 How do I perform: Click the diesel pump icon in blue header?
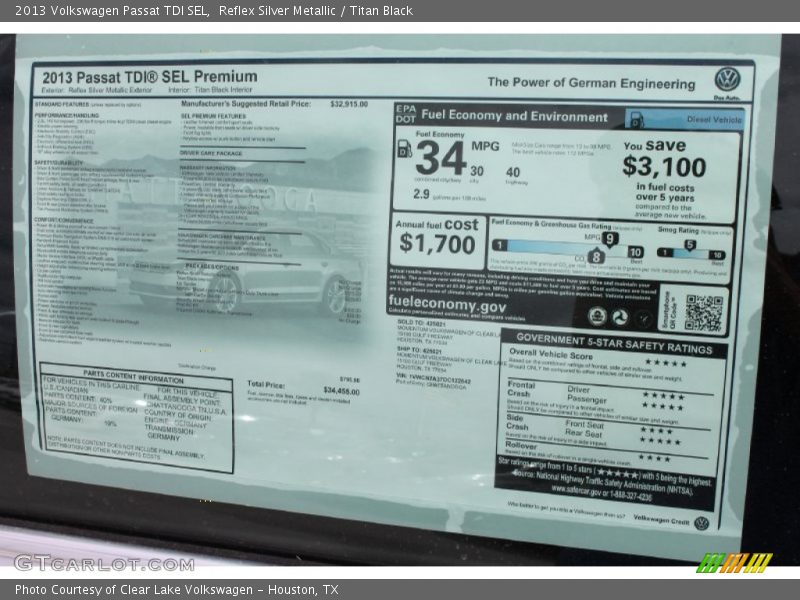[637, 120]
